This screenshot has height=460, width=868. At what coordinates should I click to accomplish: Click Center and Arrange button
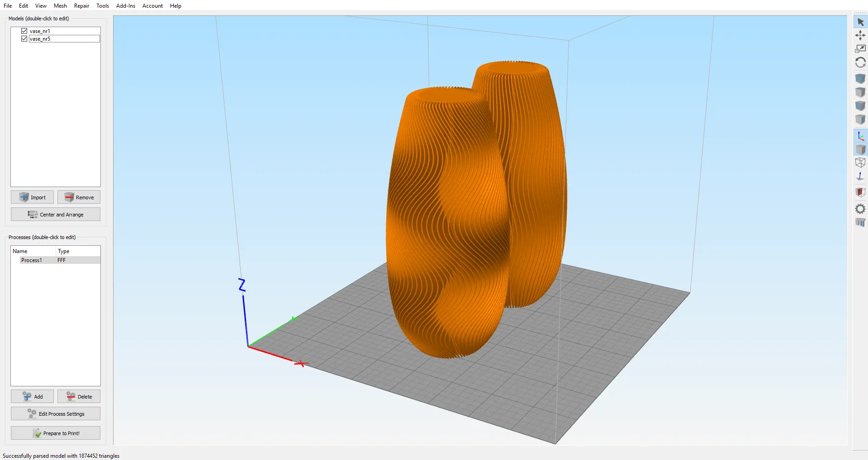pos(56,215)
